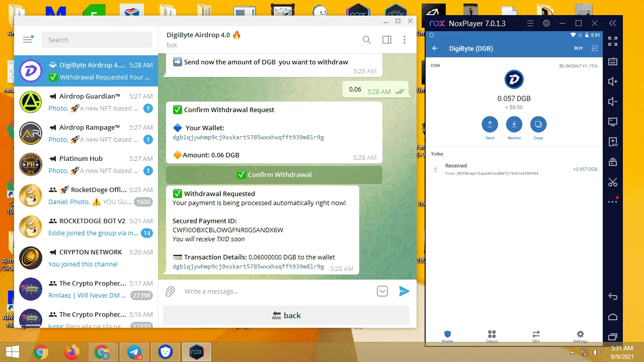Click wallet address under Transaction Details
The width and height of the screenshot is (644, 362).
pos(248,266)
